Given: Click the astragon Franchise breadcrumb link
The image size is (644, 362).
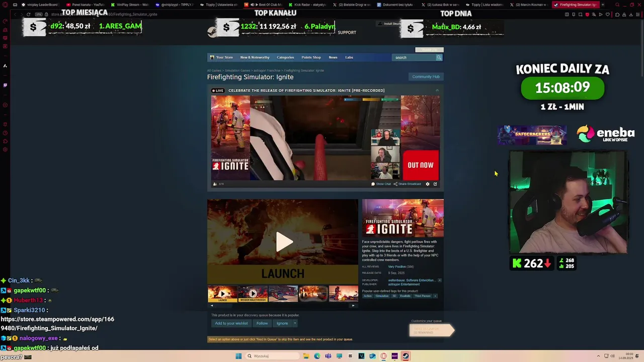Looking at the screenshot, I should [267, 70].
